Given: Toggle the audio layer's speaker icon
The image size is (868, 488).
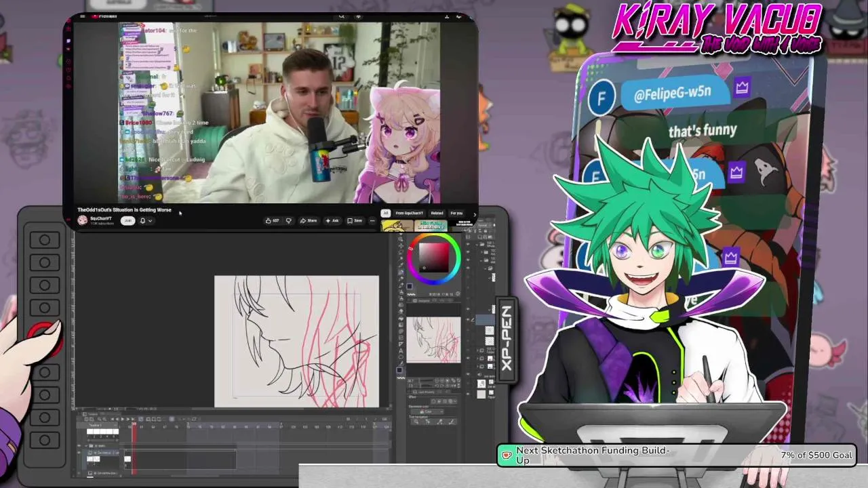Looking at the screenshot, I should (479, 375).
